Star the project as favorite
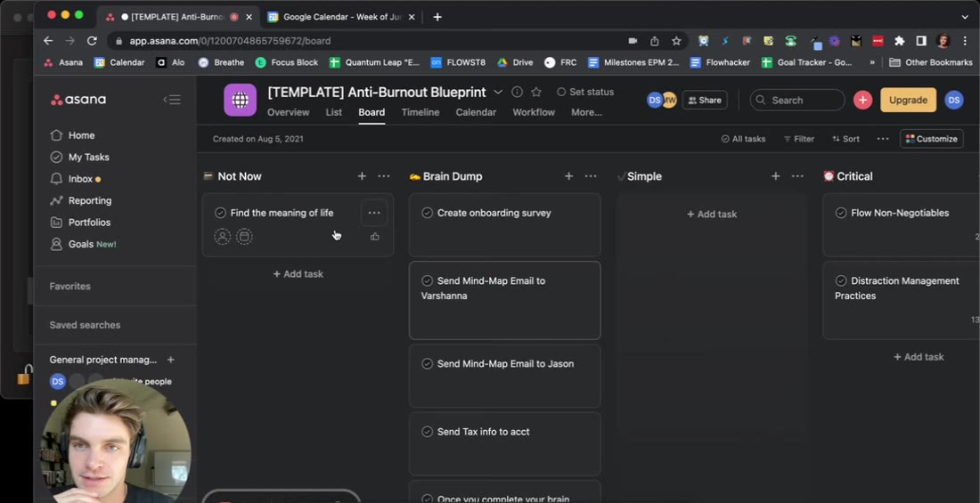The image size is (980, 503). 536,92
